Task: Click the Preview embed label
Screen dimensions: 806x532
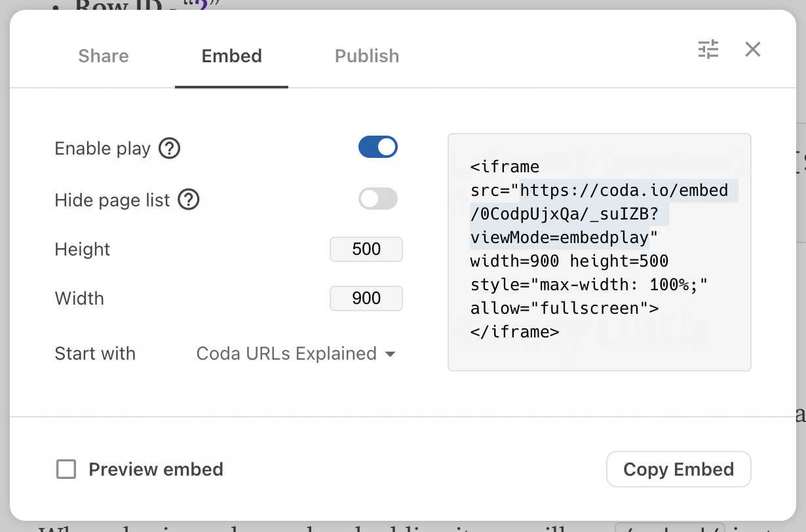Action: point(156,469)
